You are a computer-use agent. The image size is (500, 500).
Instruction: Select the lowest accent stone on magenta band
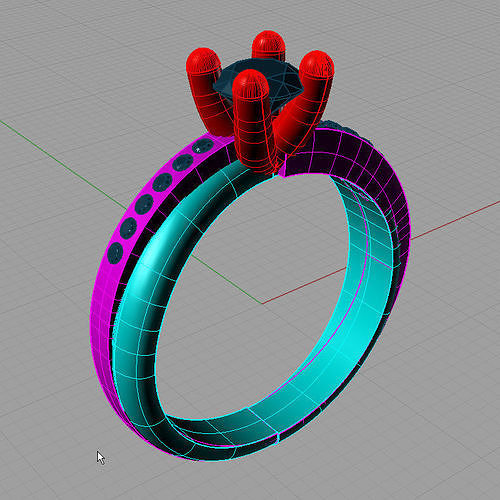click(115, 253)
